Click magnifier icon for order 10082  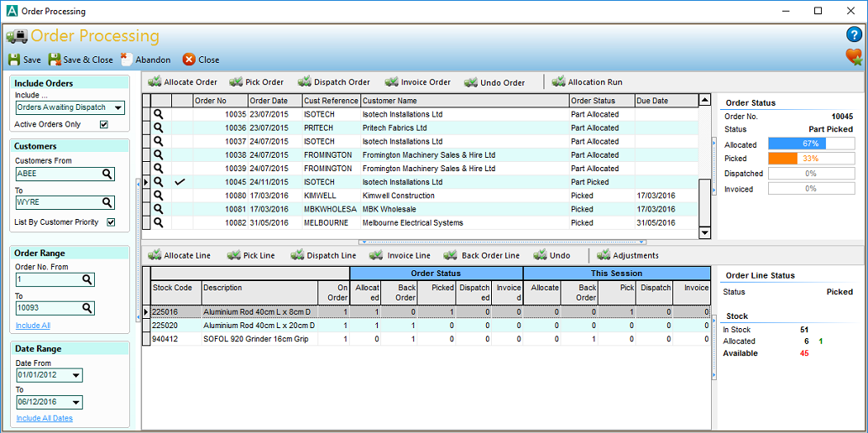[159, 222]
